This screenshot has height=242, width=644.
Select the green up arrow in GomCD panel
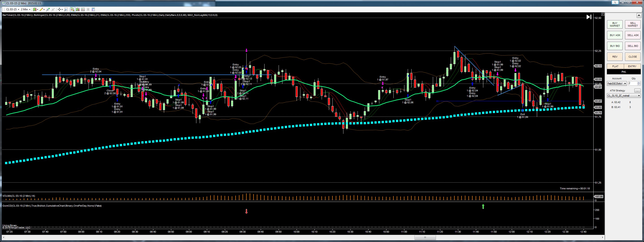point(483,207)
